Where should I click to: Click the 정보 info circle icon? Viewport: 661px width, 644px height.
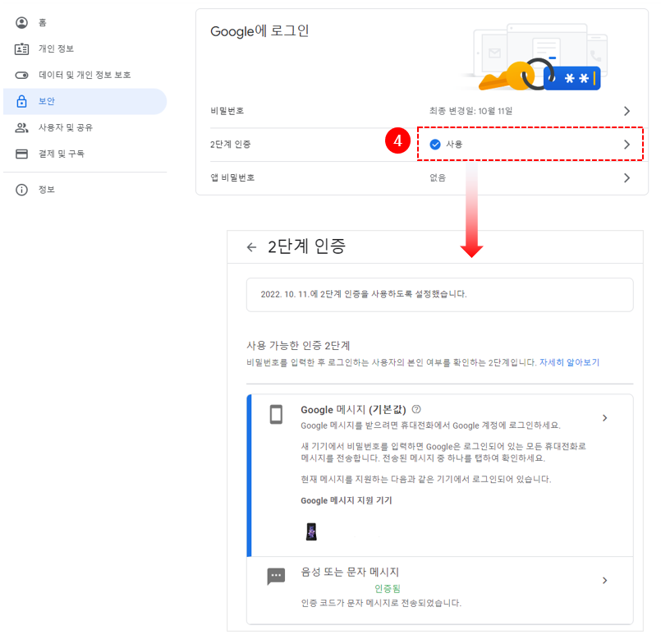click(21, 190)
